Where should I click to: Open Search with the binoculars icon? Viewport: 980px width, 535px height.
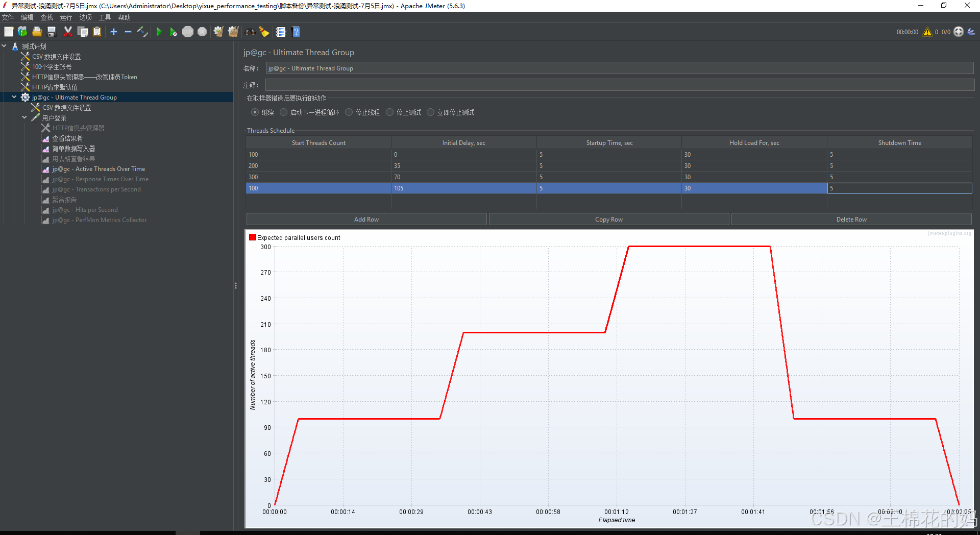(x=250, y=32)
